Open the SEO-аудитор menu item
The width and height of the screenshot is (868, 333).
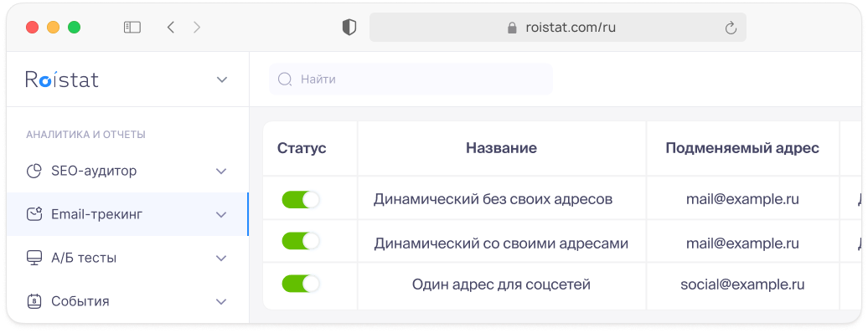pos(127,172)
